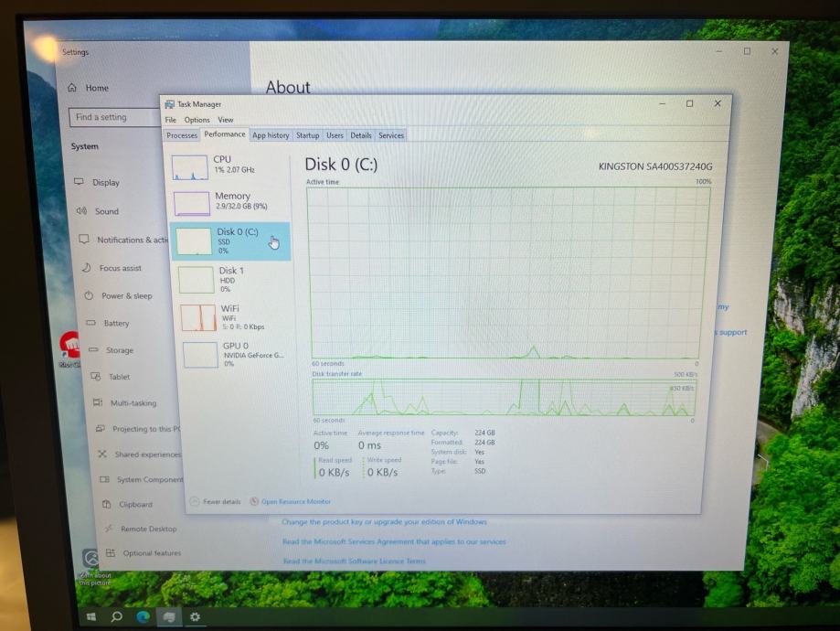The width and height of the screenshot is (840, 631).
Task: Click Change the product key or upgrade link
Action: [384, 521]
